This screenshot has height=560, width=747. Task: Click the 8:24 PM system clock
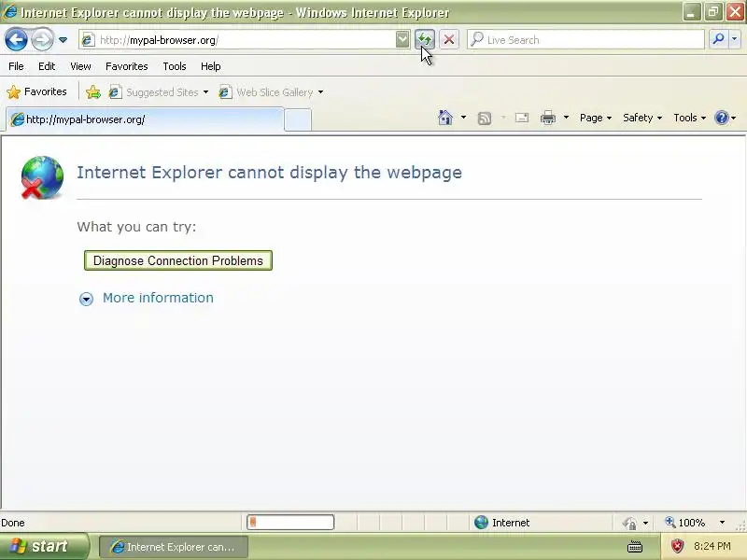(x=712, y=546)
